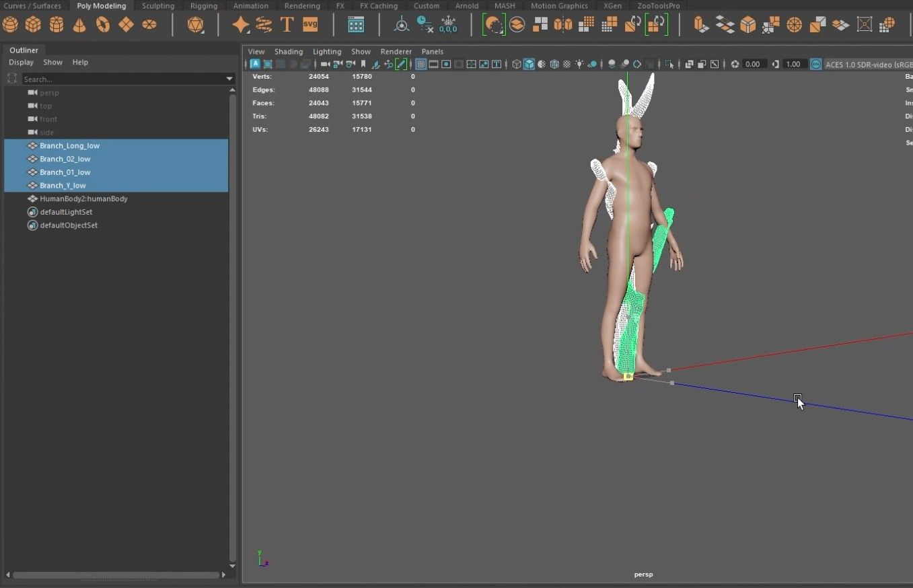Select the Rigging shelf tab
Screen dimensions: 913x588
(204, 6)
